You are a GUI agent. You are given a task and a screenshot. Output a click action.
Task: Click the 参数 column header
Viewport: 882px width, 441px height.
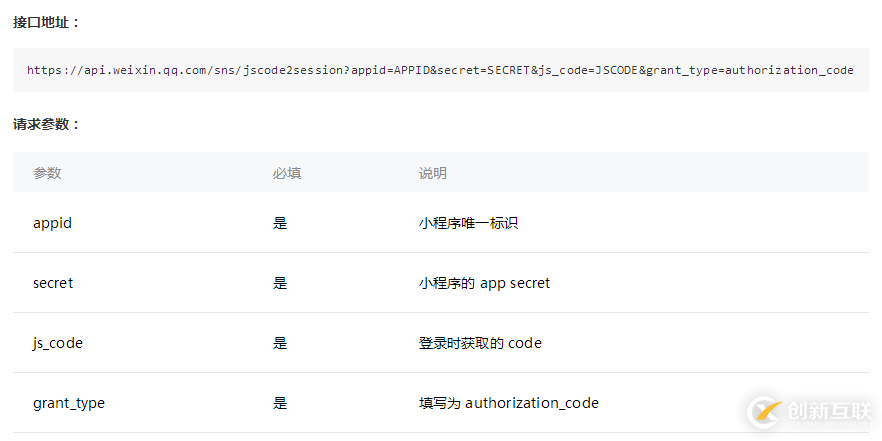[x=47, y=173]
